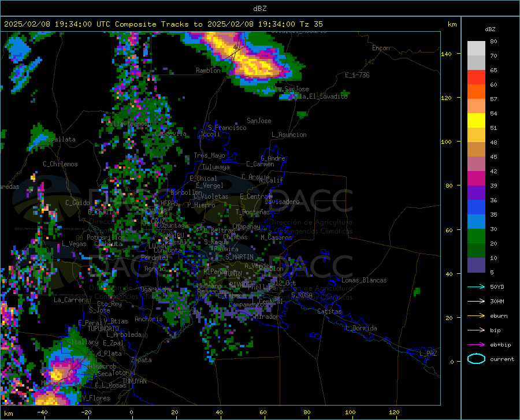
Task: Click the C_Chilenos label
Action: pos(60,164)
